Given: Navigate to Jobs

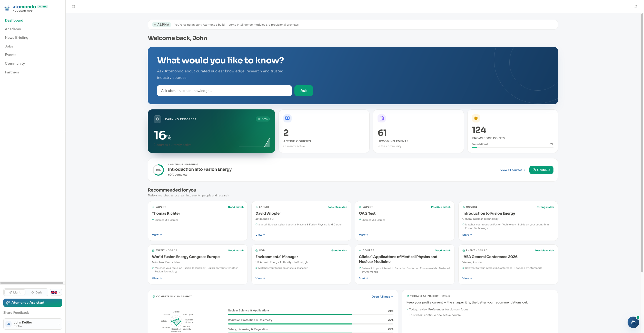Looking at the screenshot, I should 9,46.
